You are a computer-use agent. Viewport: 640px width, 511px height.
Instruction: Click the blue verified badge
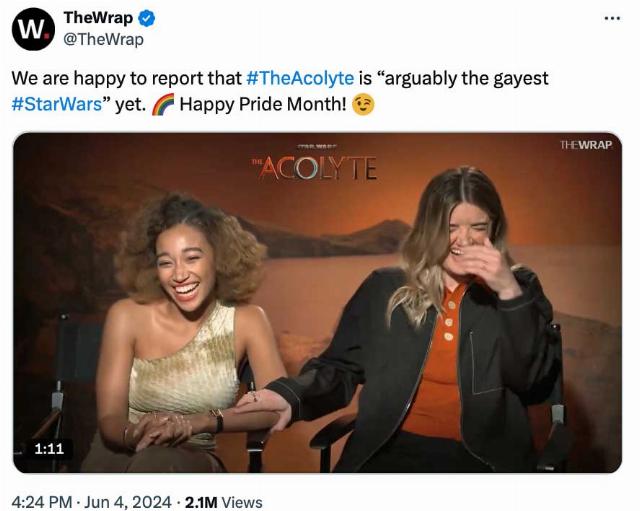pyautogui.click(x=147, y=19)
